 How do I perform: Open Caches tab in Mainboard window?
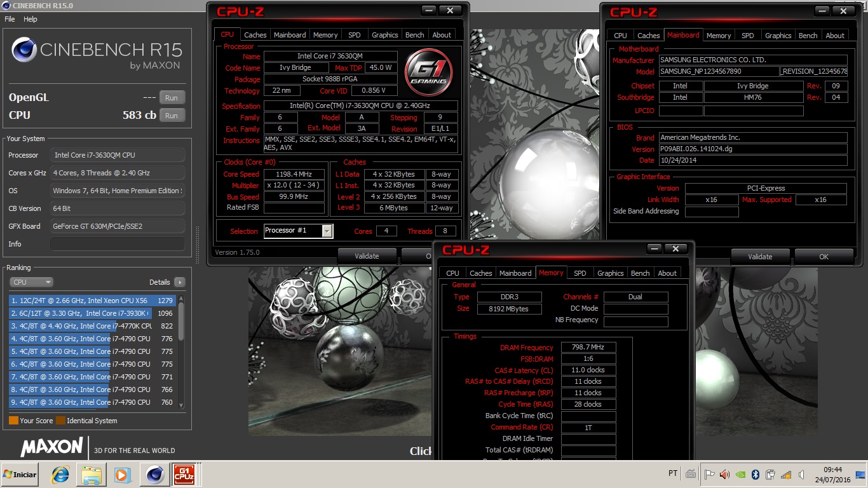649,36
